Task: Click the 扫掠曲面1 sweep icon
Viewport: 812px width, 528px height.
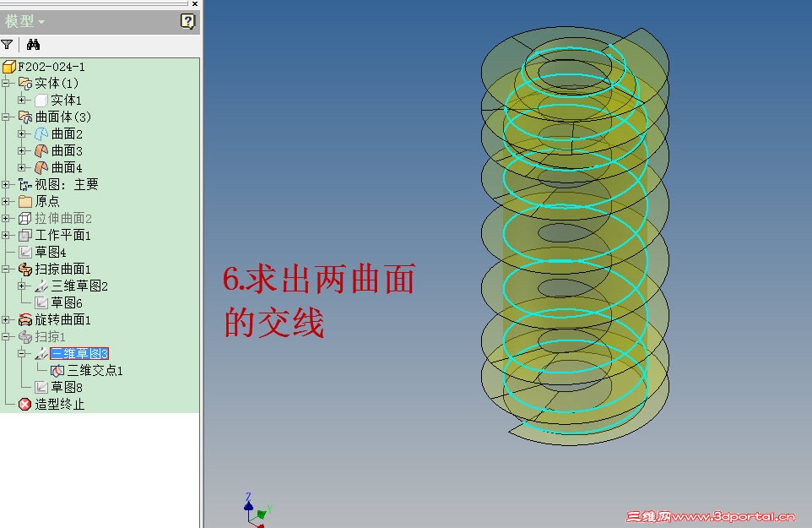Action: (24, 269)
